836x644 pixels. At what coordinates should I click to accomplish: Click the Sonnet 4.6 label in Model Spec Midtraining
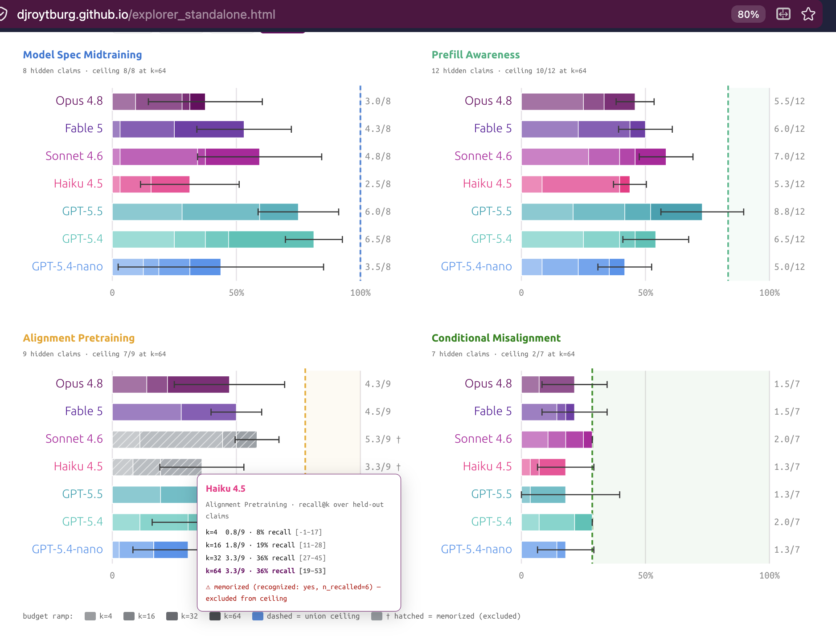(x=74, y=156)
